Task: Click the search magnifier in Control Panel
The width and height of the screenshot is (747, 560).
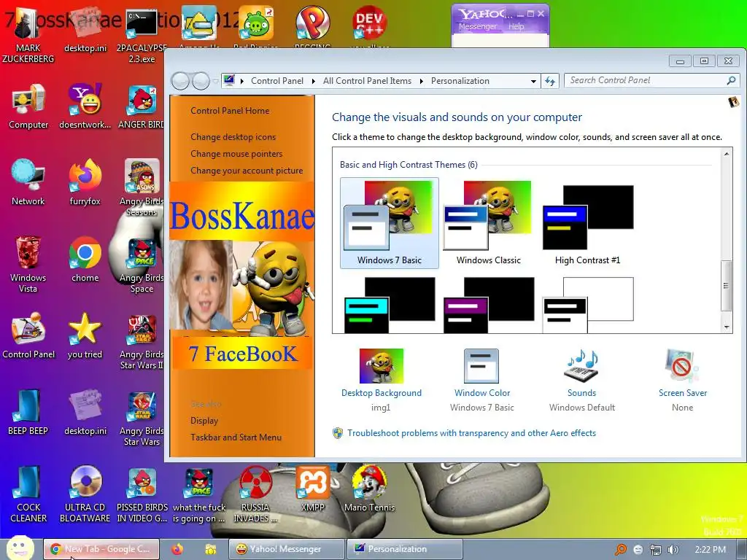Action: [x=731, y=80]
